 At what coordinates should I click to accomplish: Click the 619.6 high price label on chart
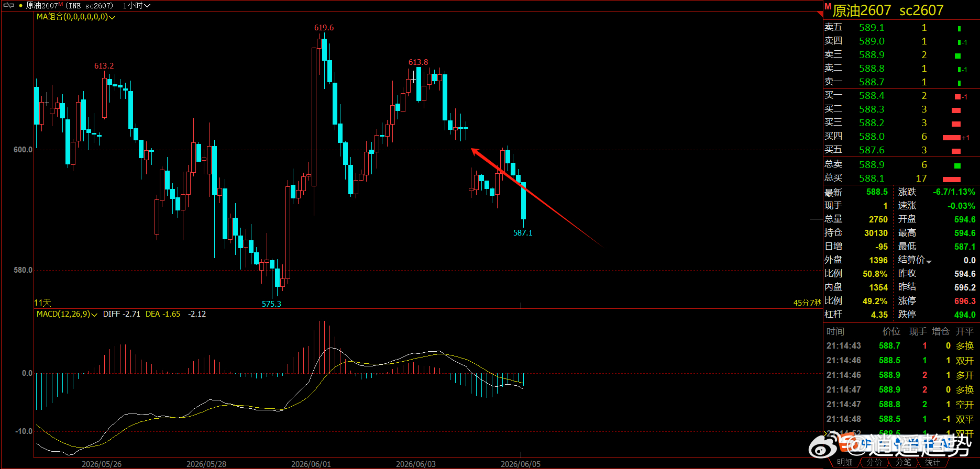click(324, 28)
